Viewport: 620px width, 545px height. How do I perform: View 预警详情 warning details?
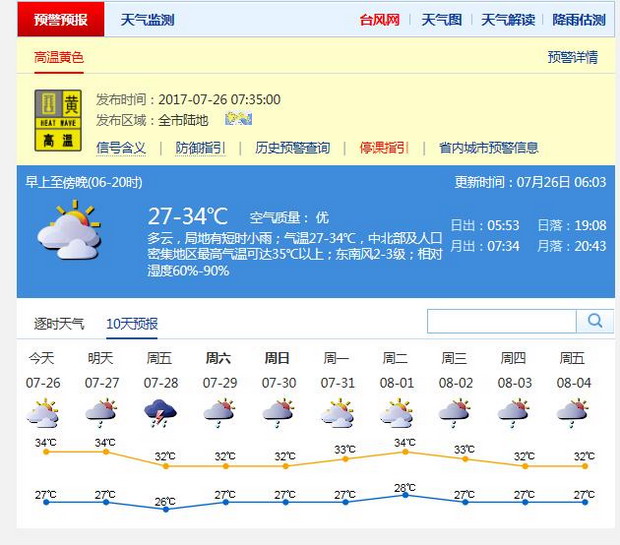572,57
